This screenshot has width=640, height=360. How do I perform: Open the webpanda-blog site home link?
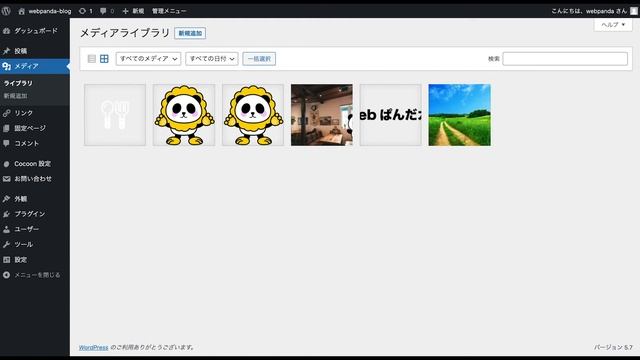coord(44,11)
